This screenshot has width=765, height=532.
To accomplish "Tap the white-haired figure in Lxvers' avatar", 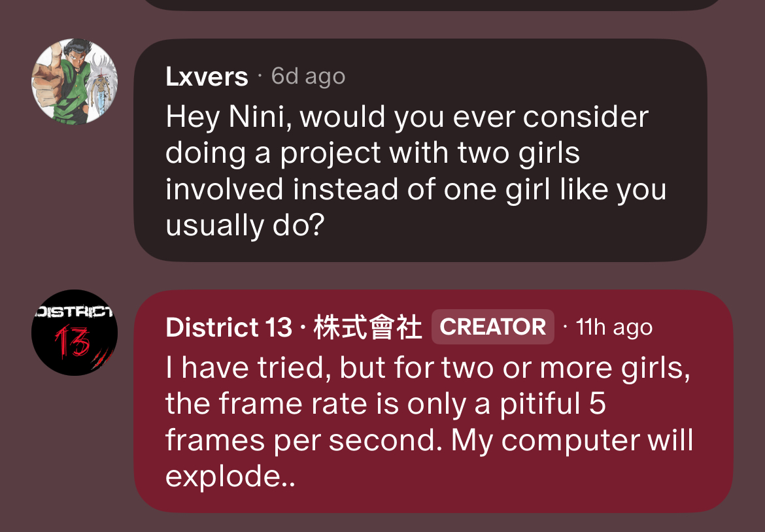I will (100, 82).
